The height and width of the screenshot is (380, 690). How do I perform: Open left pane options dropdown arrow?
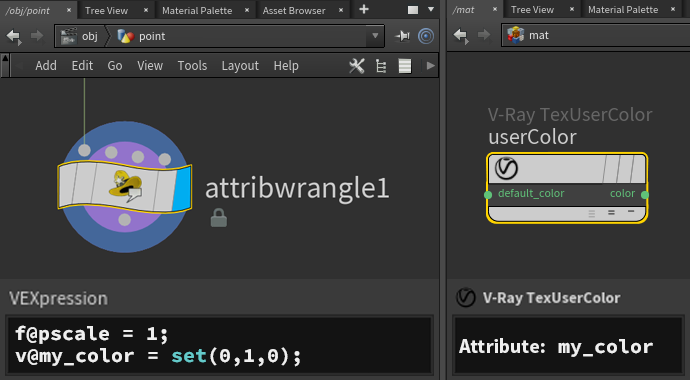coord(431,9)
